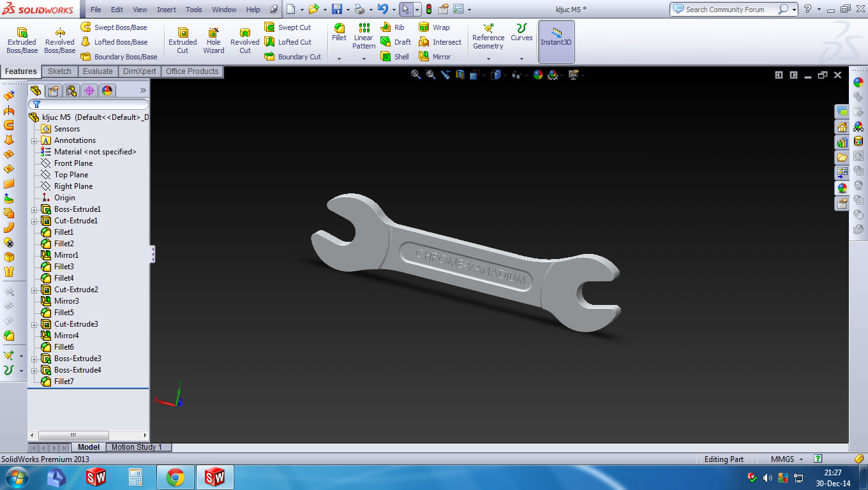Choose the Swept Boss/Base command

(x=114, y=27)
